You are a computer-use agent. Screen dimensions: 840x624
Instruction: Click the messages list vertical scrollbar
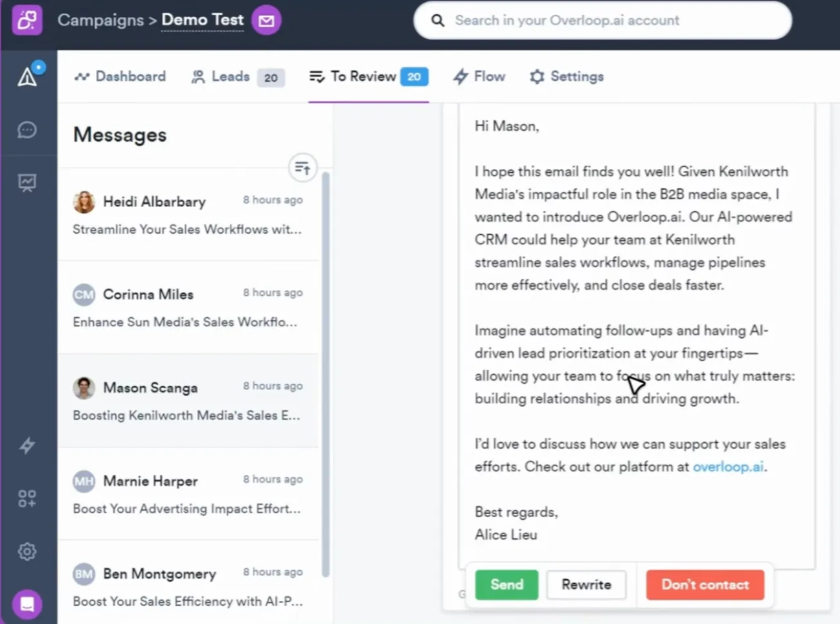tap(326, 375)
